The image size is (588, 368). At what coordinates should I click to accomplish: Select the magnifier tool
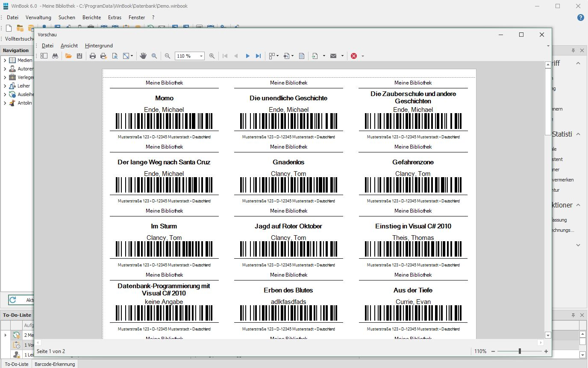tap(154, 56)
